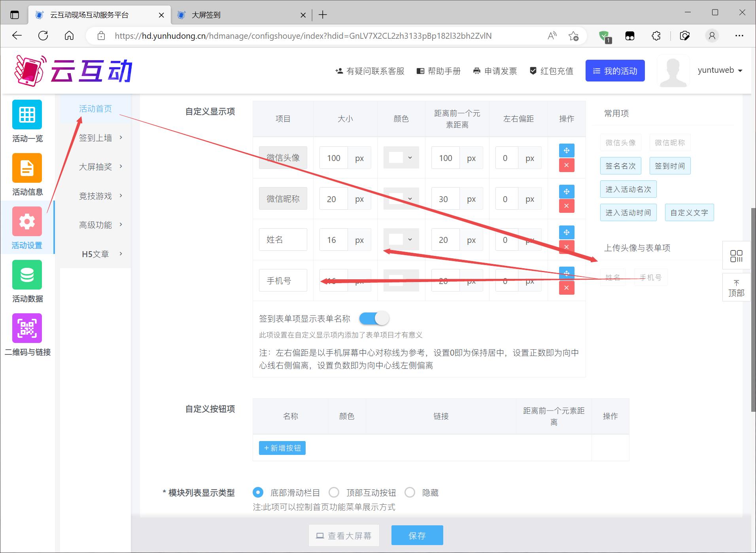Select the 隐藏 radio option

click(x=410, y=492)
